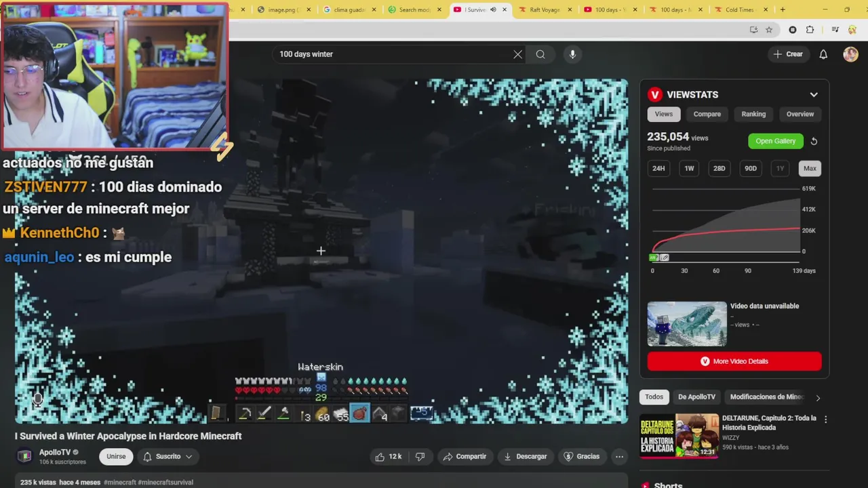Collapse the ViewStats panel chevron
Image resolution: width=868 pixels, height=488 pixels.
814,95
